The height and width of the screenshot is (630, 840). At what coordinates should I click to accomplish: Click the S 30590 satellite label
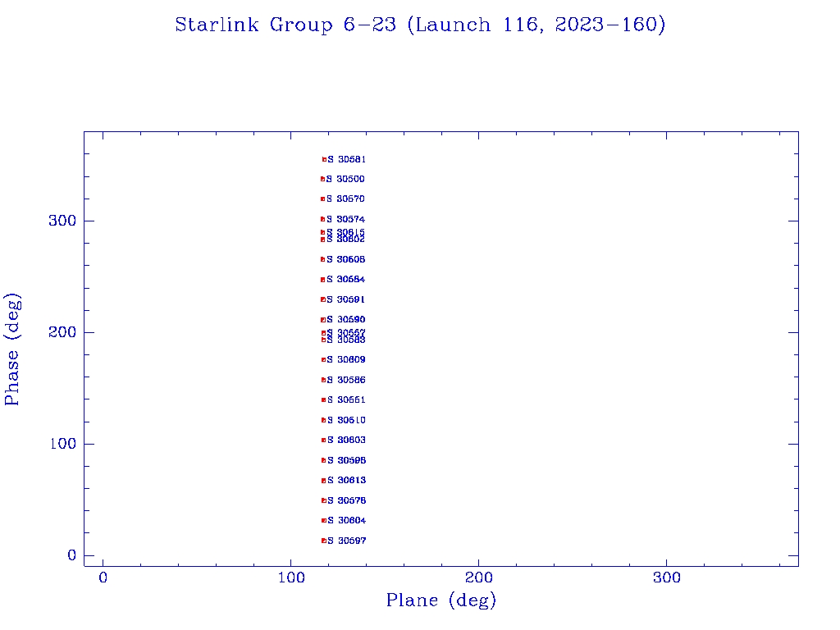(x=346, y=319)
